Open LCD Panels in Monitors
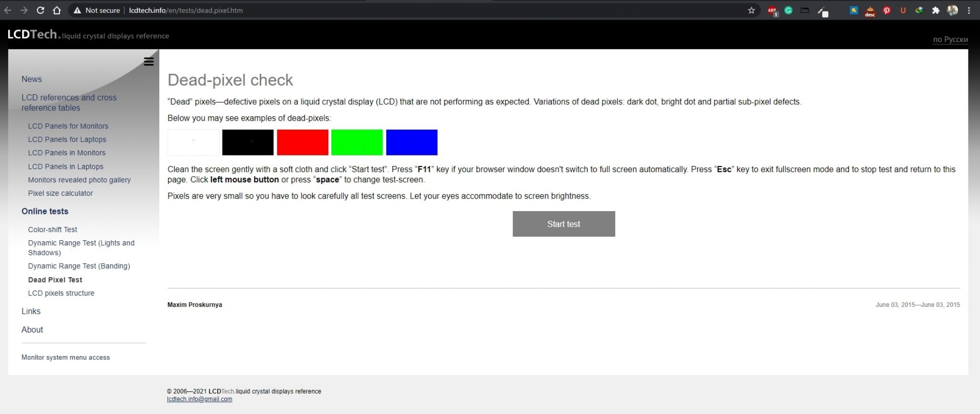The height and width of the screenshot is (414, 980). 67,153
